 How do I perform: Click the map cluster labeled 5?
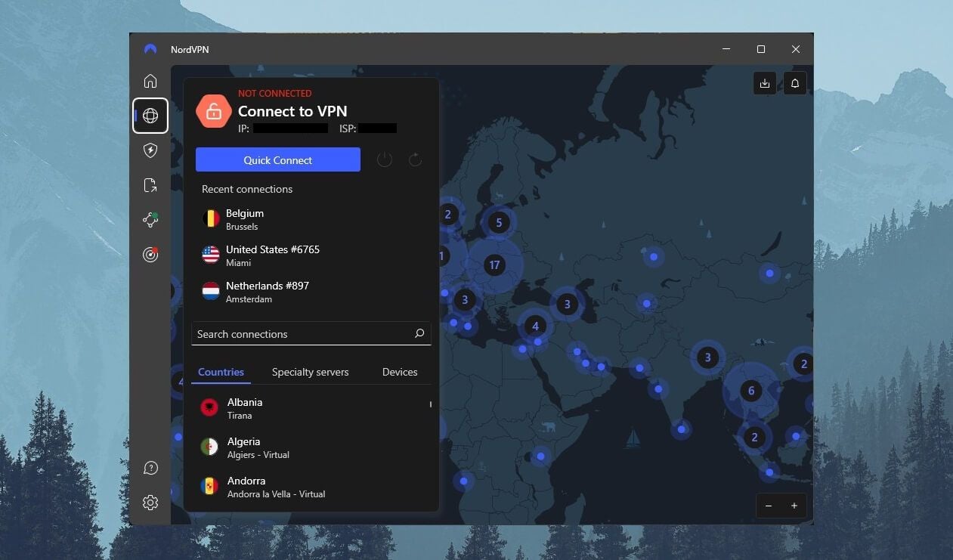498,222
